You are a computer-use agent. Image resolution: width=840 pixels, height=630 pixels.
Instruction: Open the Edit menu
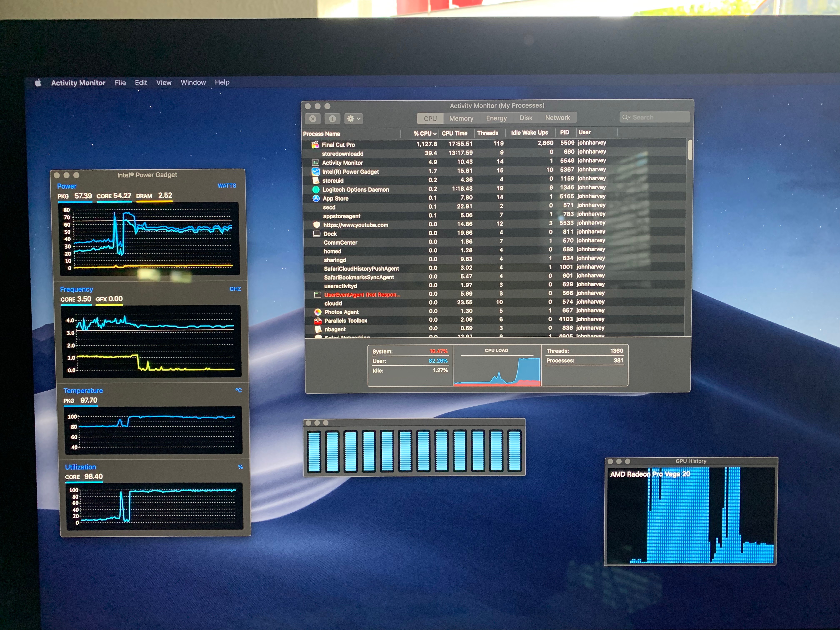click(x=141, y=82)
